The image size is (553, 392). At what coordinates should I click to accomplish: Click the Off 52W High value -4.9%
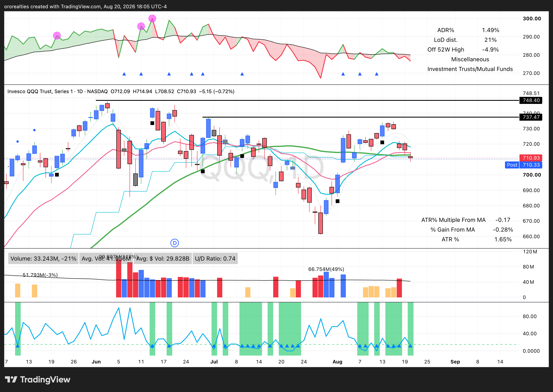point(490,49)
